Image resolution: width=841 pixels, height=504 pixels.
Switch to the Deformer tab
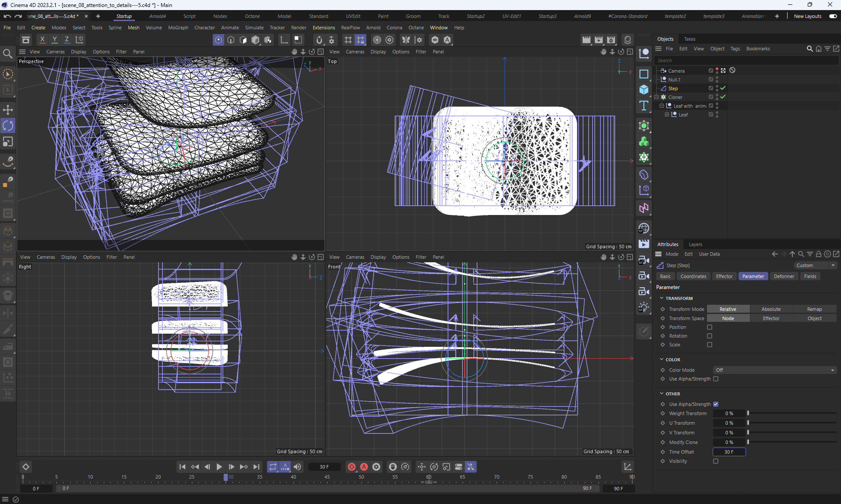[x=784, y=276]
